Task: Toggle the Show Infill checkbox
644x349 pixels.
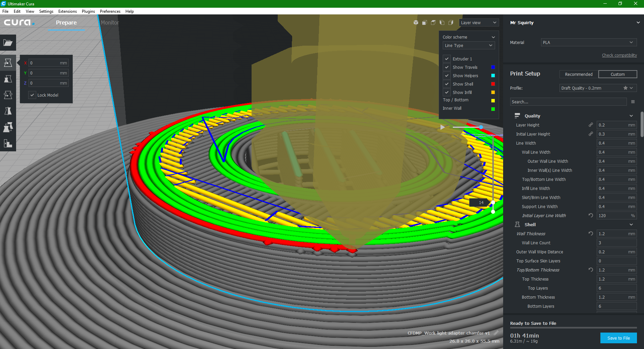Action: coord(447,92)
